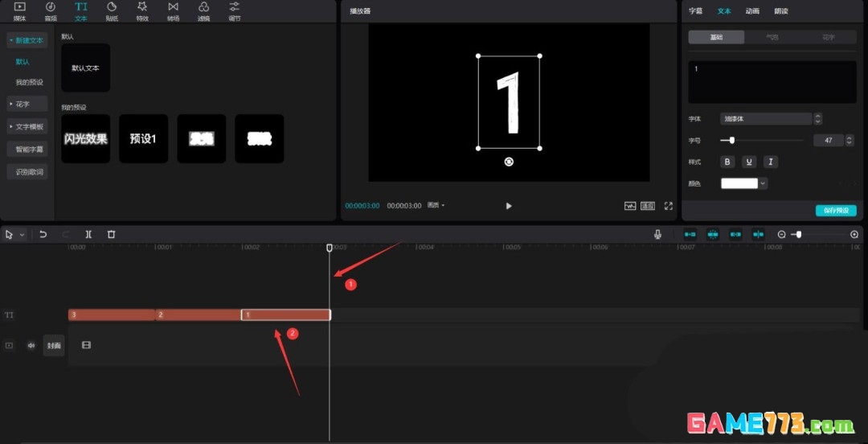Screen dimensions: 868x444
Task: Click the 保存预设 button
Action: (x=836, y=211)
